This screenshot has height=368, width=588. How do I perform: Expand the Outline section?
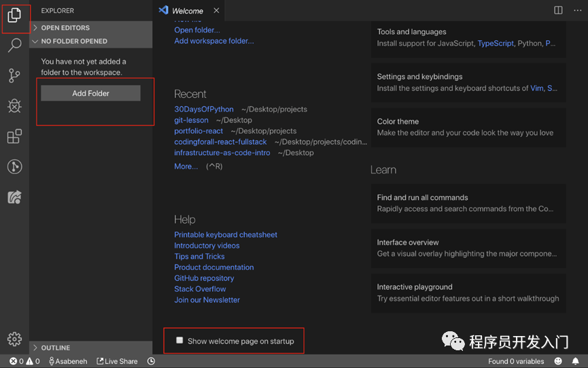tap(91, 348)
